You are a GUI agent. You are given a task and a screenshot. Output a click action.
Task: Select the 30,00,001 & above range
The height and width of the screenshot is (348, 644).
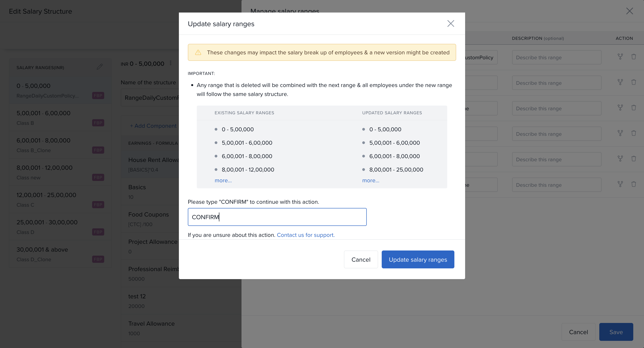(60, 254)
